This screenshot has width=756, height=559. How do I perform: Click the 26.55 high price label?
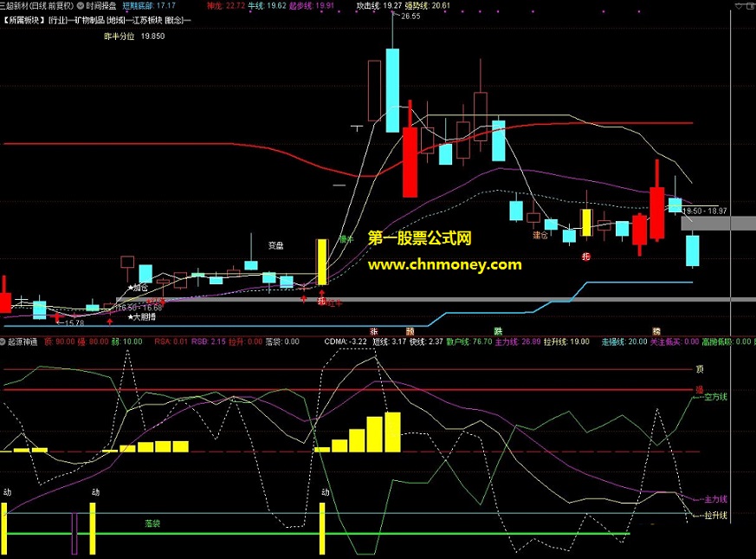[410, 16]
